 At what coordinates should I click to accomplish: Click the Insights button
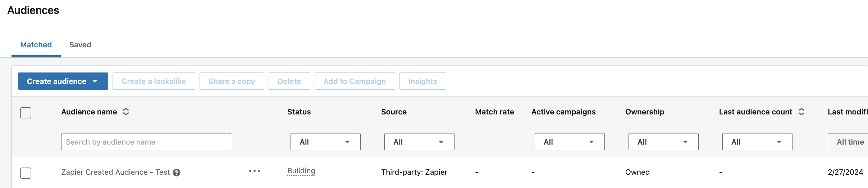[x=423, y=81]
